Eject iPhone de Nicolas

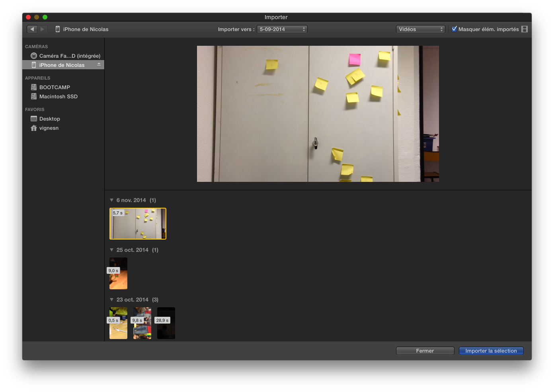99,64
